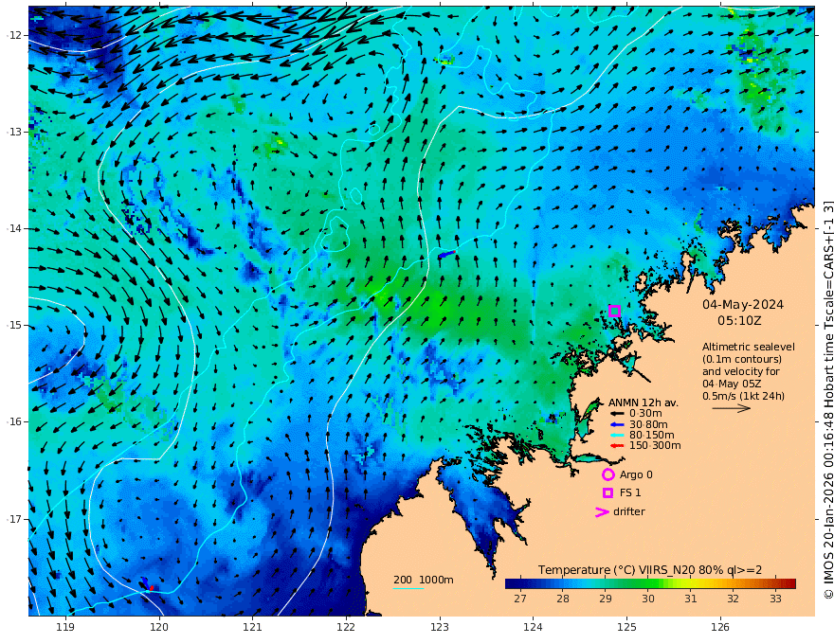This screenshot has width=834, height=644.
Task: Click the longitude label 126 on the bottom axis
Action: (720, 627)
